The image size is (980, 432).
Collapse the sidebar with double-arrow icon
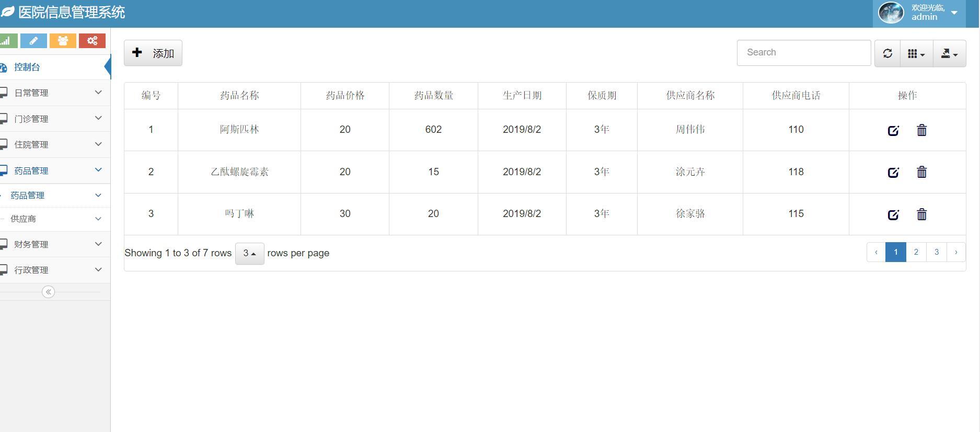coord(48,292)
